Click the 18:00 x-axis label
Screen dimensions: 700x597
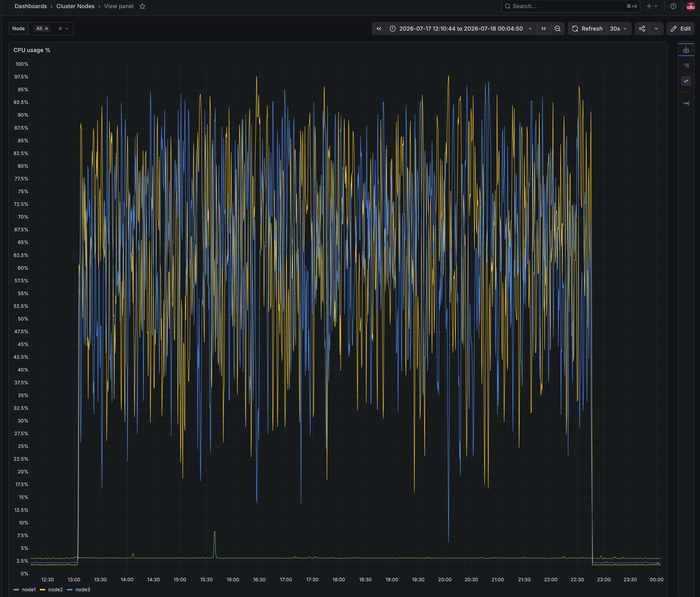point(338,580)
